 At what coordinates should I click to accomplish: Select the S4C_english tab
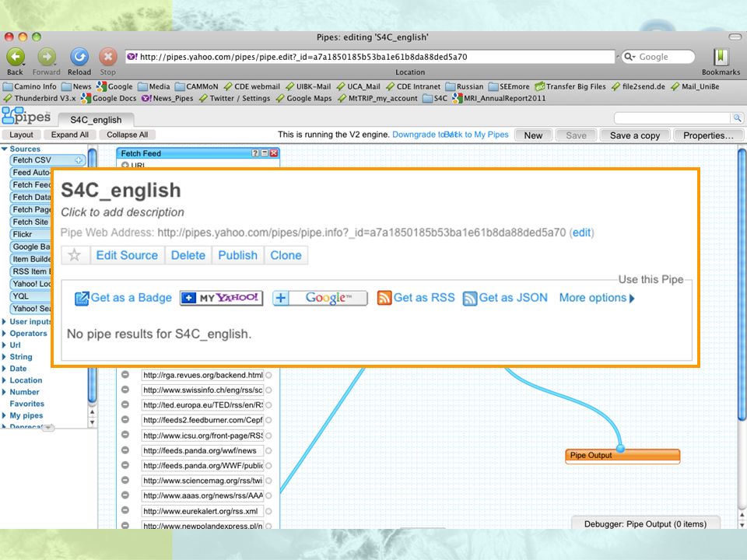[x=96, y=120]
